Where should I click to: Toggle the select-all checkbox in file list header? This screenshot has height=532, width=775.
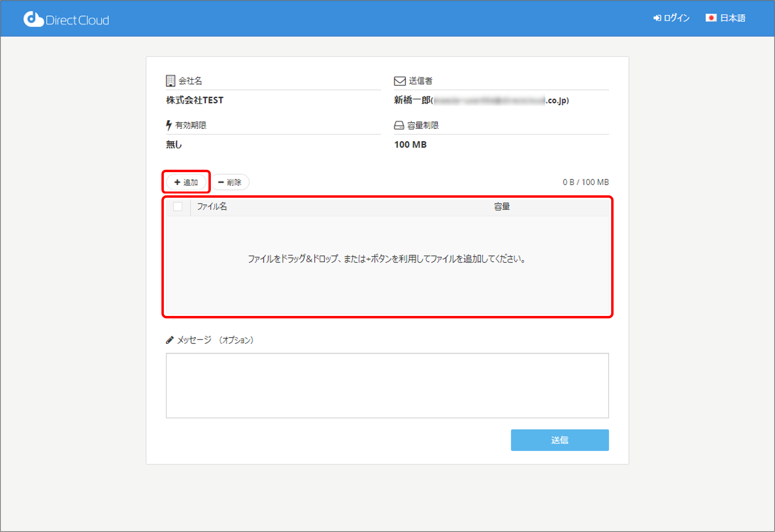178,206
